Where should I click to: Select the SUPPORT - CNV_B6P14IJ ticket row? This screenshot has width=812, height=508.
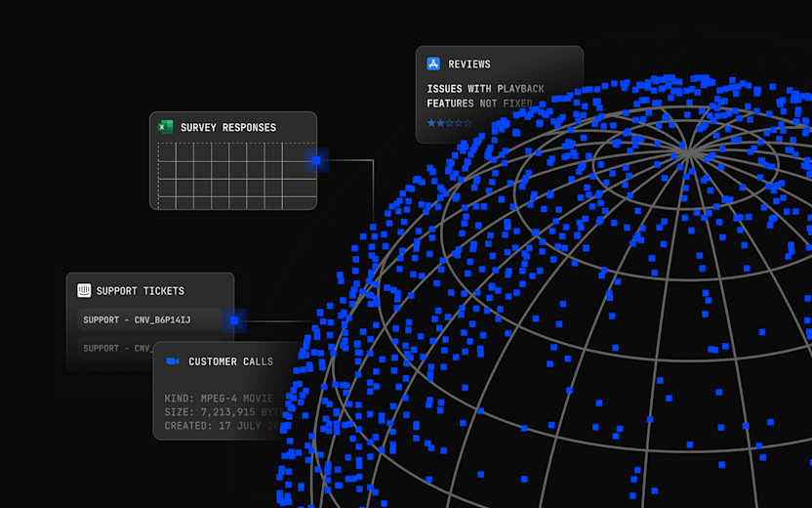[x=149, y=319]
